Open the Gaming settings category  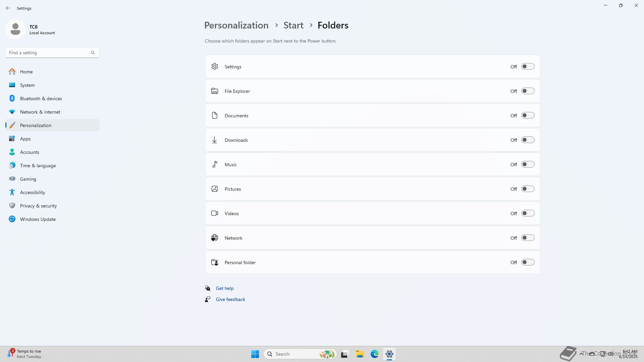click(x=28, y=179)
